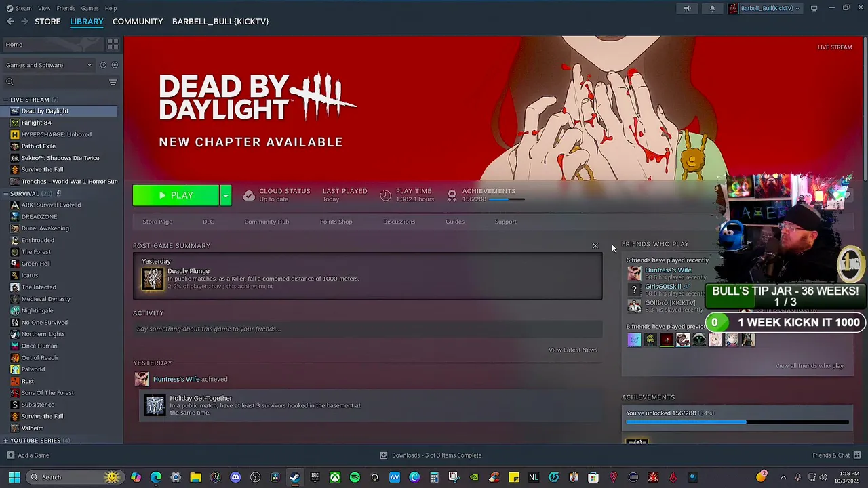The width and height of the screenshot is (868, 488).
Task: Open the Windows Start menu
Action: pyautogui.click(x=14, y=477)
